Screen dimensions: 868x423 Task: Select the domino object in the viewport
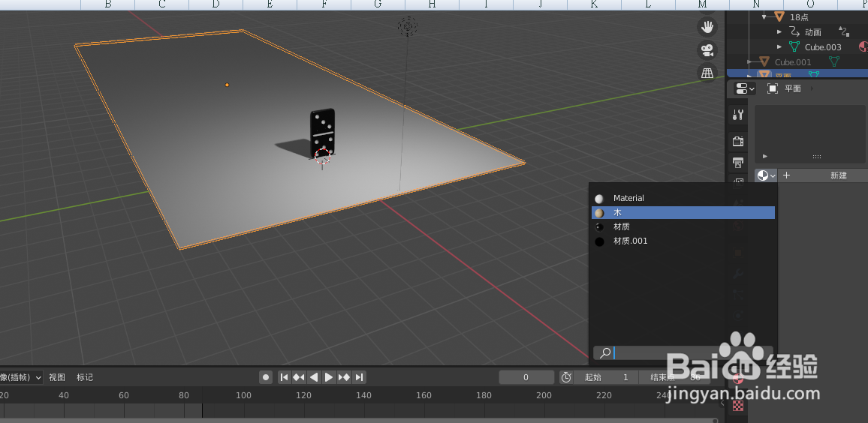(322, 133)
